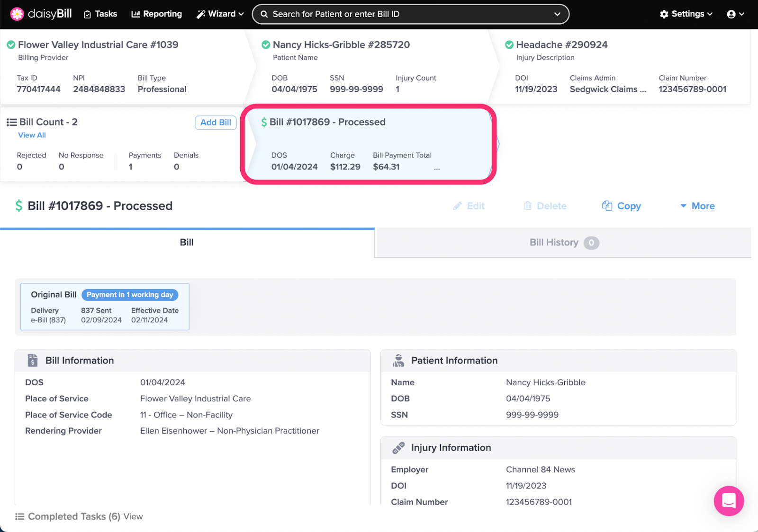This screenshot has width=758, height=532.
Task: Click the green dollar icon beside bill heading
Action: [x=19, y=206]
